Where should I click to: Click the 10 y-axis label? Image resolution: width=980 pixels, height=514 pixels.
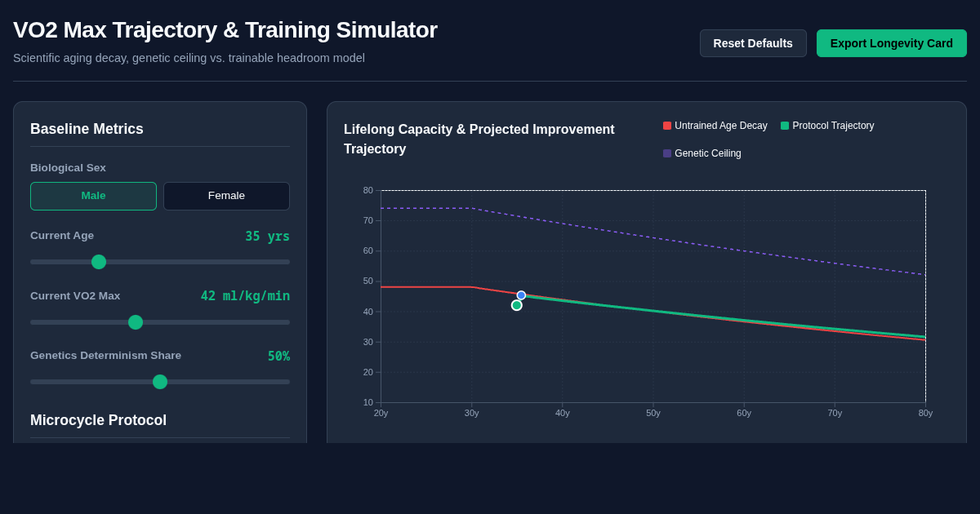368,402
